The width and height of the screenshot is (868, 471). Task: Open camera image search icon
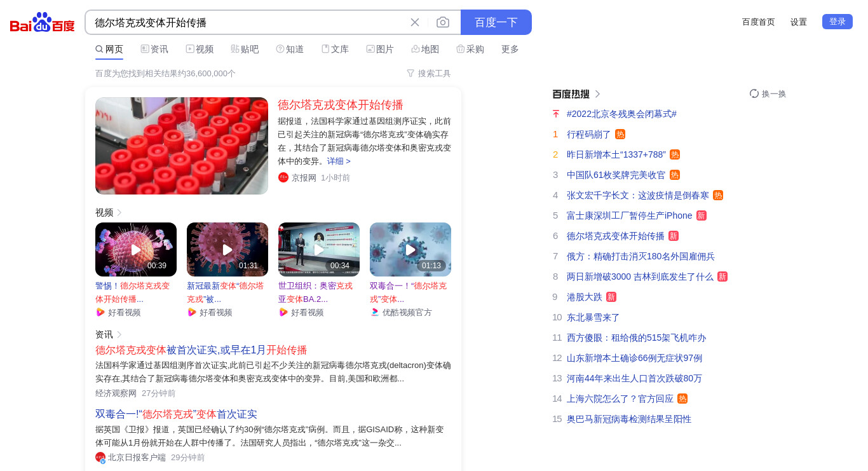click(443, 22)
